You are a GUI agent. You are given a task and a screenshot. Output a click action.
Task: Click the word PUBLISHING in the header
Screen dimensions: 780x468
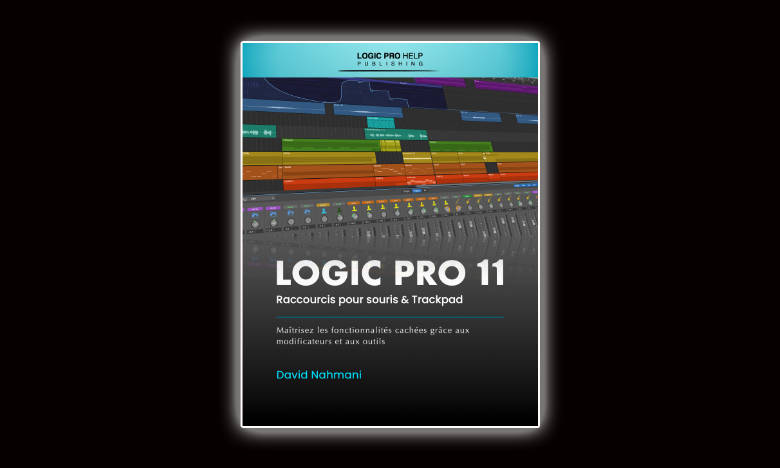pos(390,63)
